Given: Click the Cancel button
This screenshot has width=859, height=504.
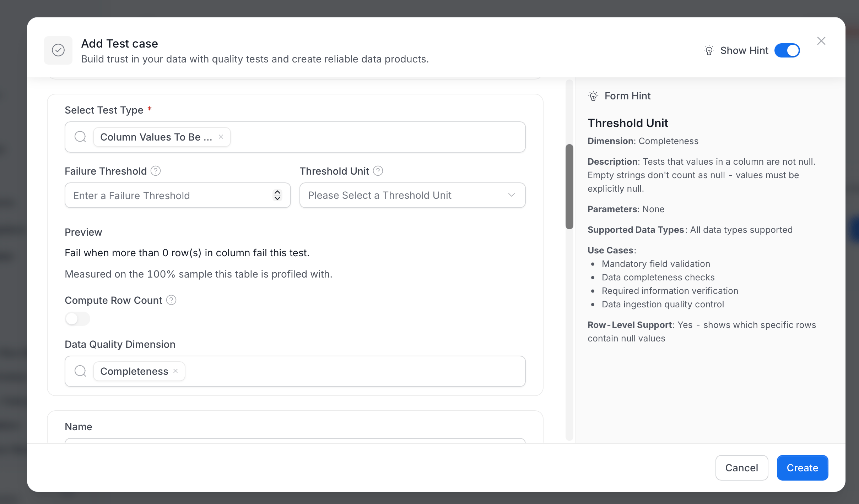Looking at the screenshot, I should (x=742, y=468).
